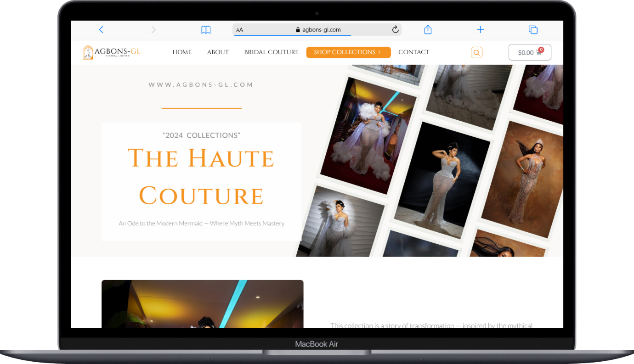634x364 pixels.
Task: Open the white-shutter bridal gown photo
Action: (340, 222)
